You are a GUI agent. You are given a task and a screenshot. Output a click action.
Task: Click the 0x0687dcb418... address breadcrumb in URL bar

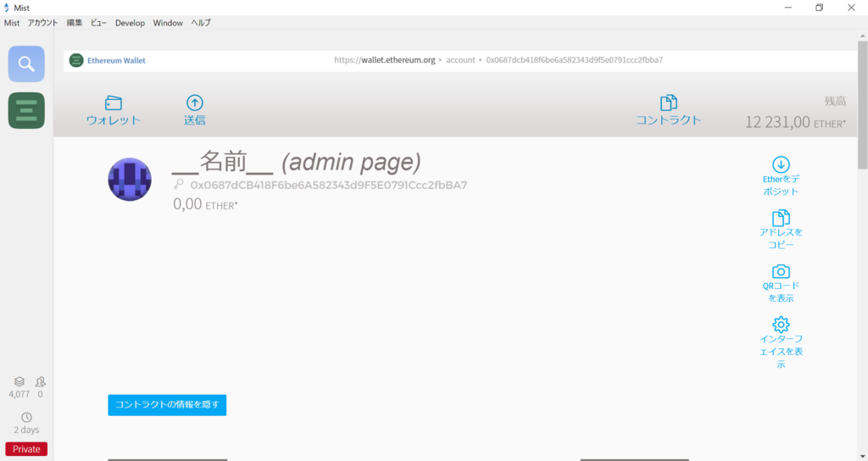(575, 60)
